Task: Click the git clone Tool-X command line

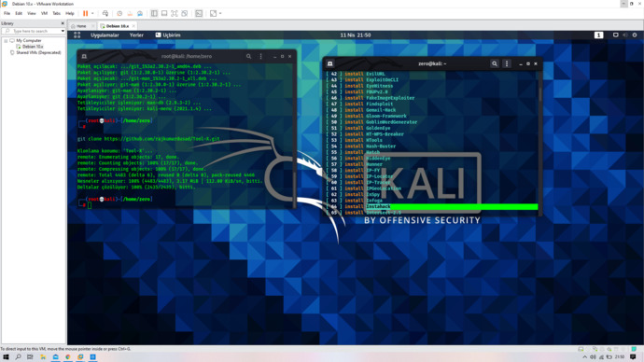Action: [x=148, y=139]
